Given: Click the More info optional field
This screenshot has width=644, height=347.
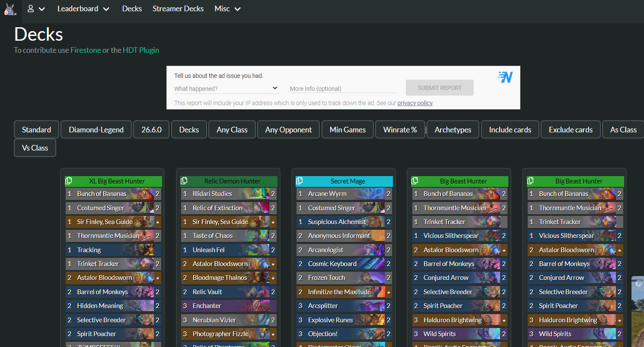Looking at the screenshot, I should (x=342, y=89).
